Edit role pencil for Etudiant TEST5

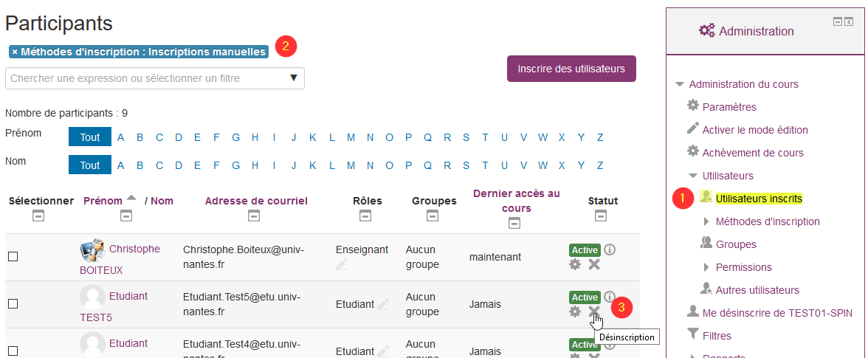pyautogui.click(x=382, y=303)
